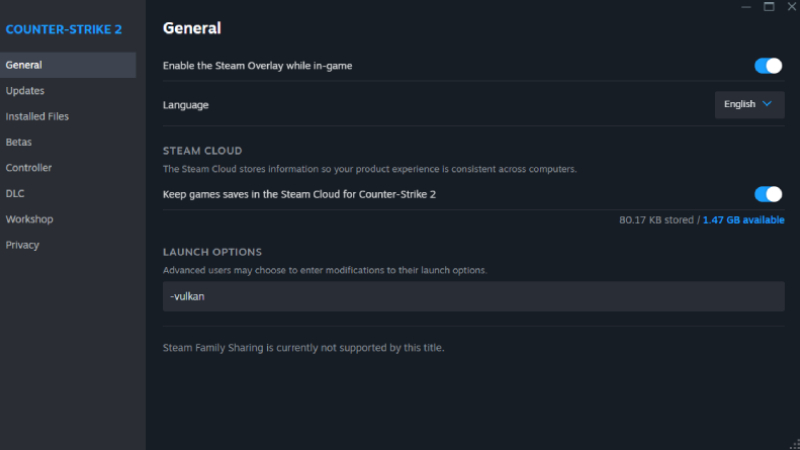Maximize the properties window
800x450 pixels.
[769, 7]
